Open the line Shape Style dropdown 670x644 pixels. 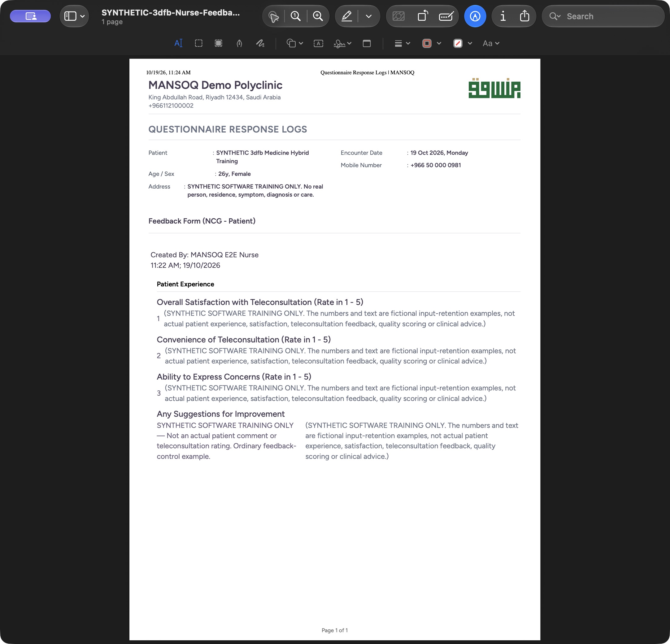tap(402, 43)
